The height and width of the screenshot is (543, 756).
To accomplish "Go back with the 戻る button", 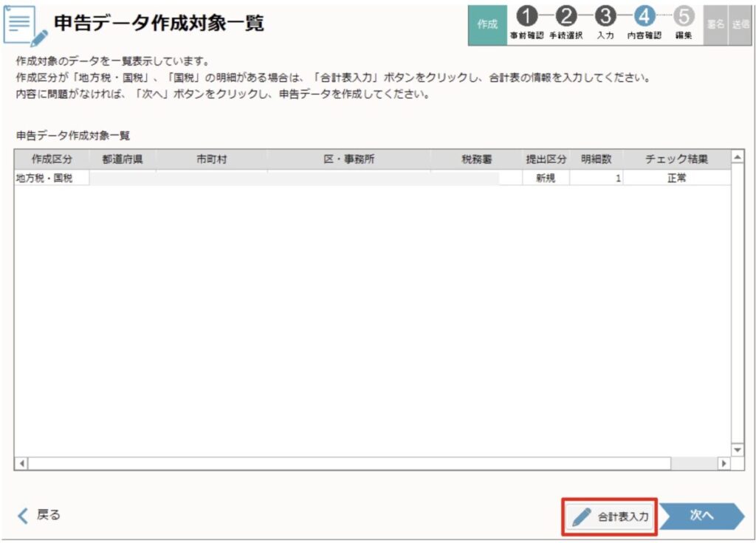I will click(x=40, y=515).
